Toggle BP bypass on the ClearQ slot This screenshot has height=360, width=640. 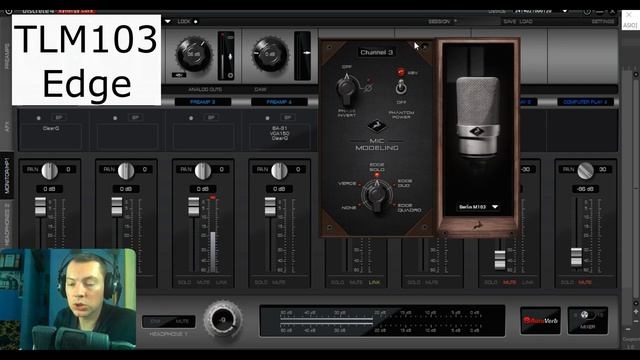59,118
